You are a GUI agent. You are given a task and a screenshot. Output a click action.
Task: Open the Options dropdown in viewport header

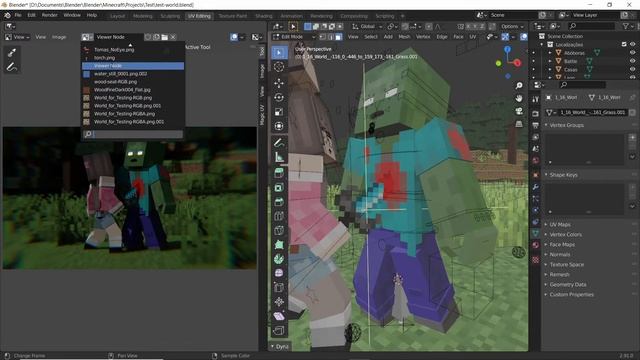pyautogui.click(x=512, y=27)
